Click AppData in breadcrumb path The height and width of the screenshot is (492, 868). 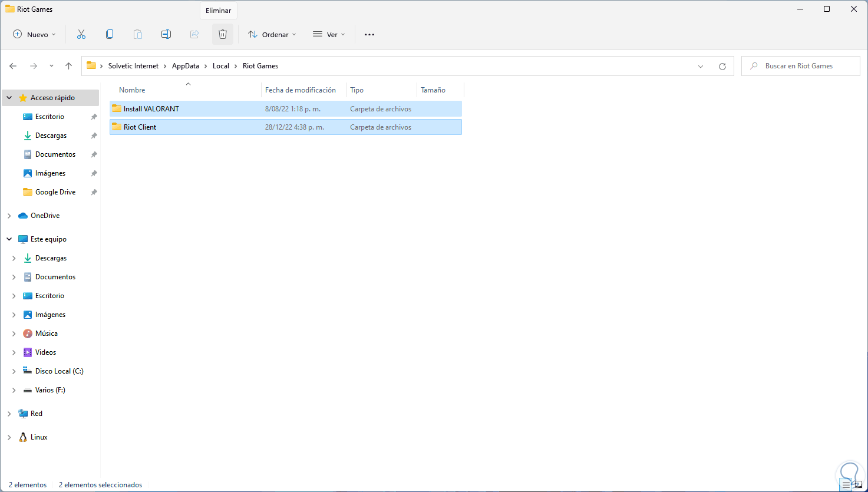(x=186, y=66)
